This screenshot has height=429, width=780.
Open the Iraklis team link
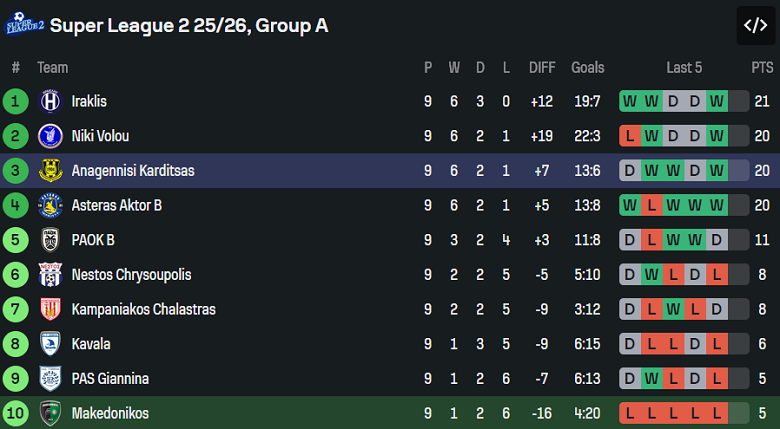89,101
